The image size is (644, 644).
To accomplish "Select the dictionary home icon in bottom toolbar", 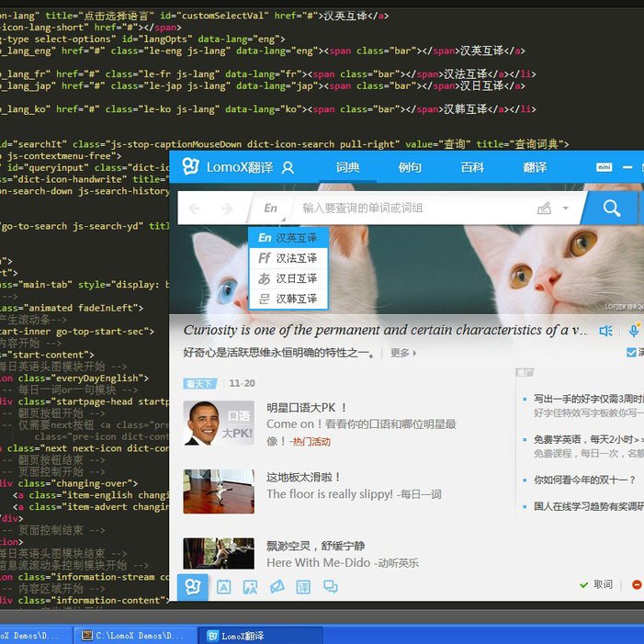I will (193, 587).
